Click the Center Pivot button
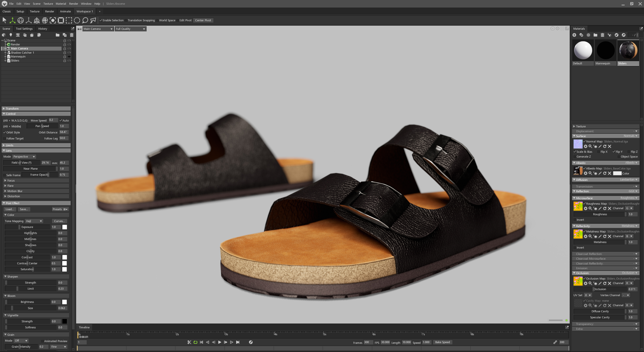This screenshot has height=352, width=644. (x=203, y=20)
